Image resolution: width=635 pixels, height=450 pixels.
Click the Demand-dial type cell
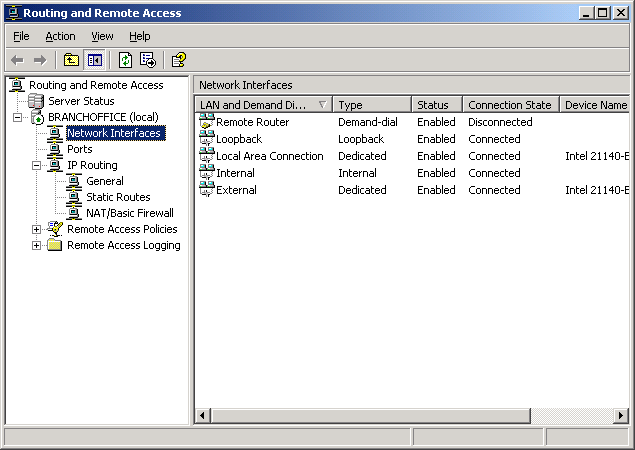[x=368, y=122]
